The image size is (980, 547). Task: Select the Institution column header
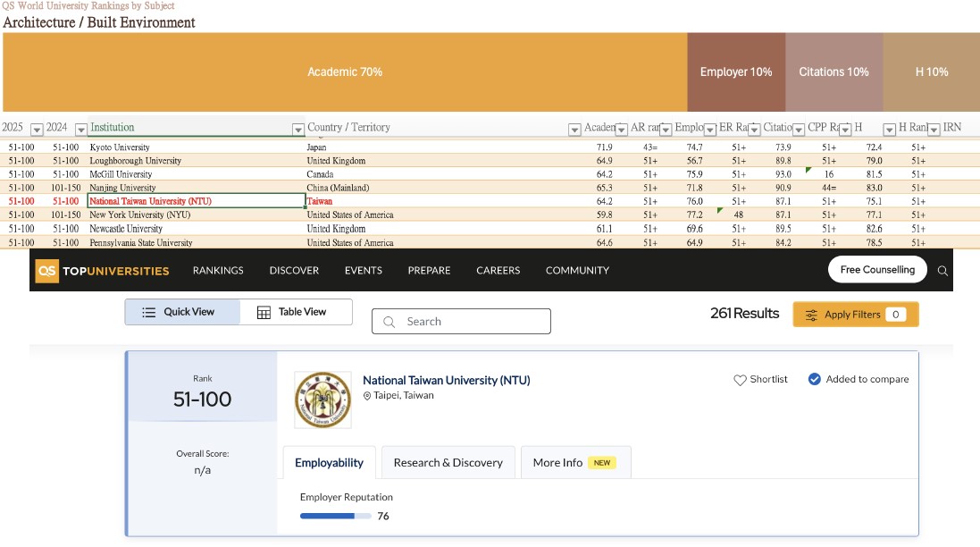196,128
